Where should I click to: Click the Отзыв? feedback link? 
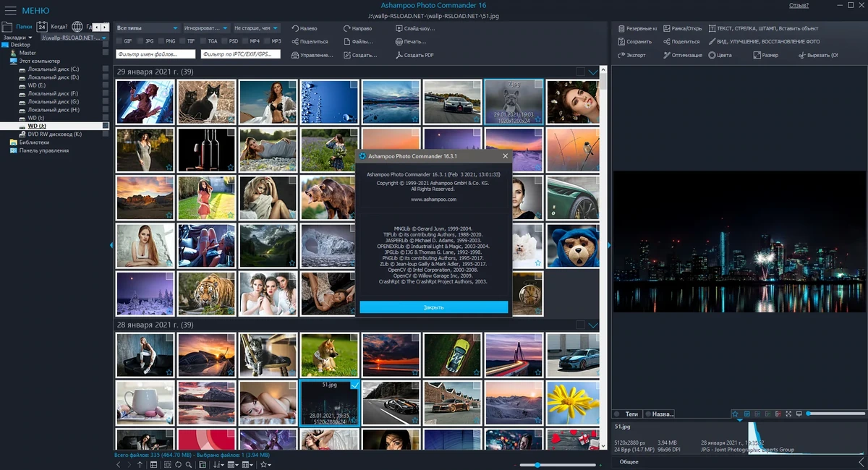[799, 5]
